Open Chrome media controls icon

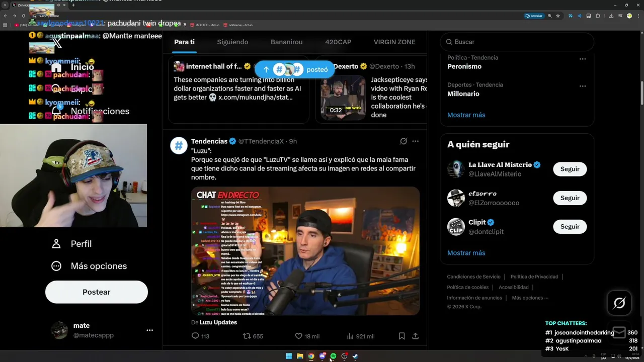(619, 16)
